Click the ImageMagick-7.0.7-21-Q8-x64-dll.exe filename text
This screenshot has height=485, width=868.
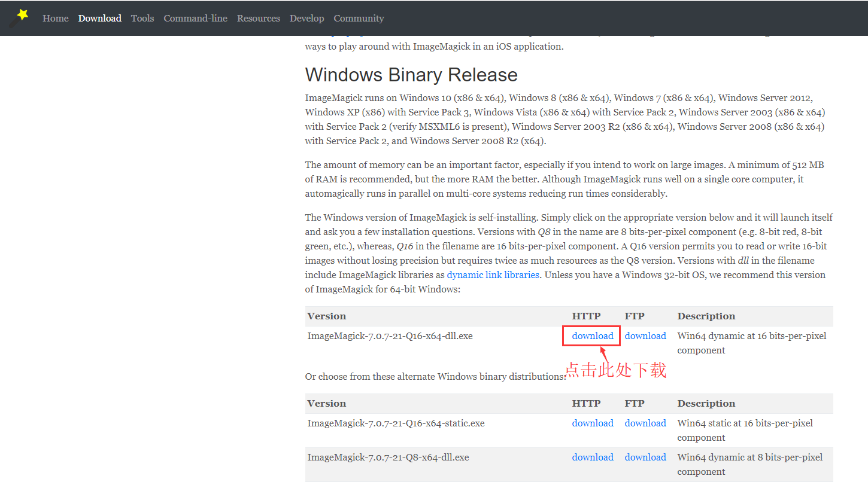388,457
